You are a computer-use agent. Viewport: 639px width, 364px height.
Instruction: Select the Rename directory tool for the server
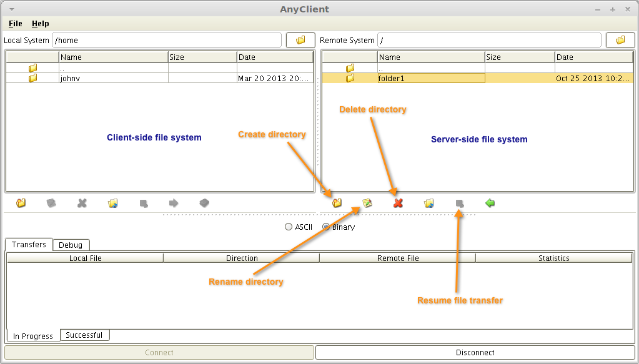368,203
